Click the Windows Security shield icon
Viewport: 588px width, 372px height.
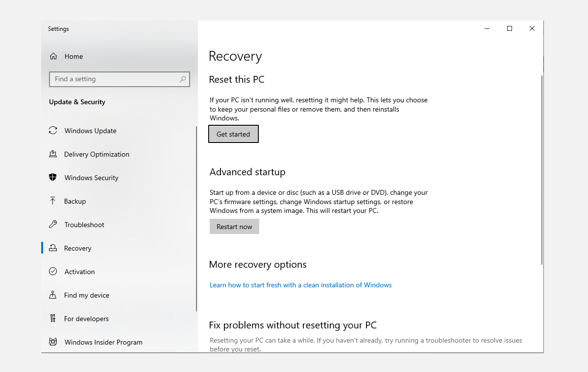click(53, 178)
